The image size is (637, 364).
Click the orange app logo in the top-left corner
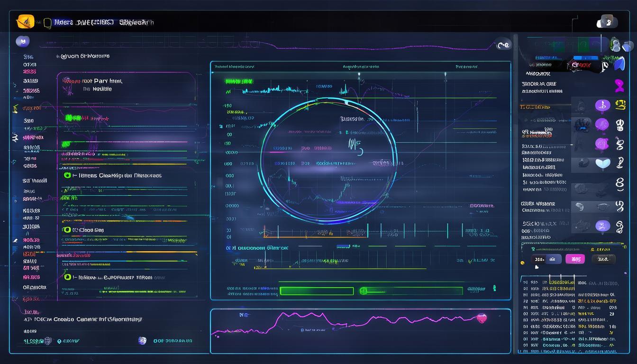click(25, 21)
